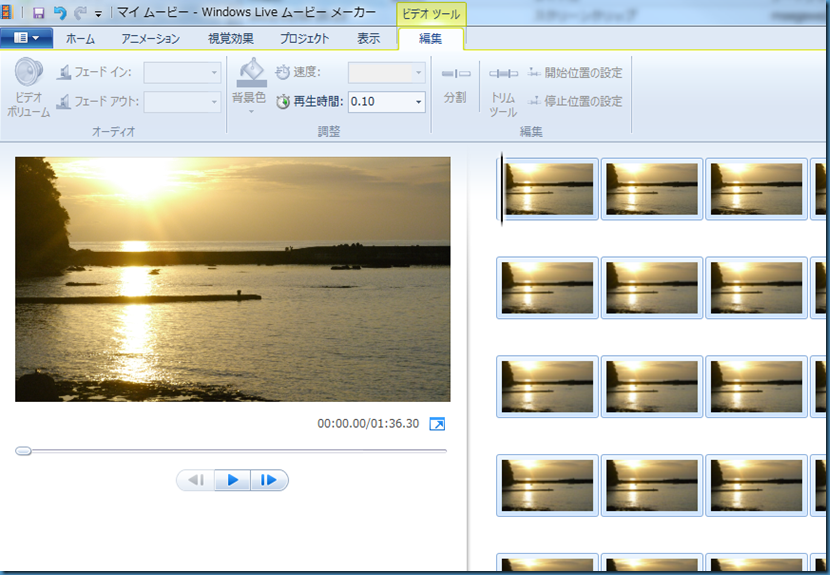
Task: Switch to the アニメーション tab
Action: point(150,39)
